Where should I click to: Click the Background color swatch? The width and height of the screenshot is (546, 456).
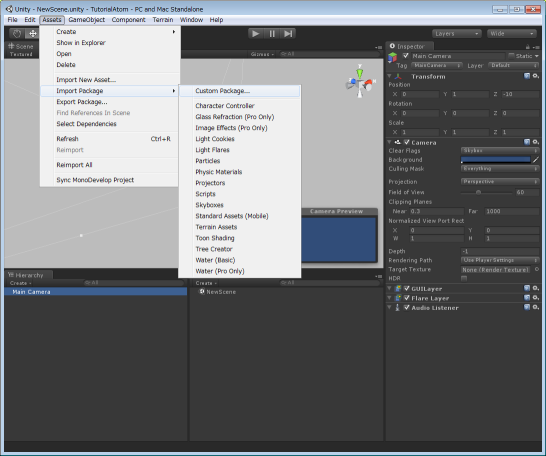[496, 160]
